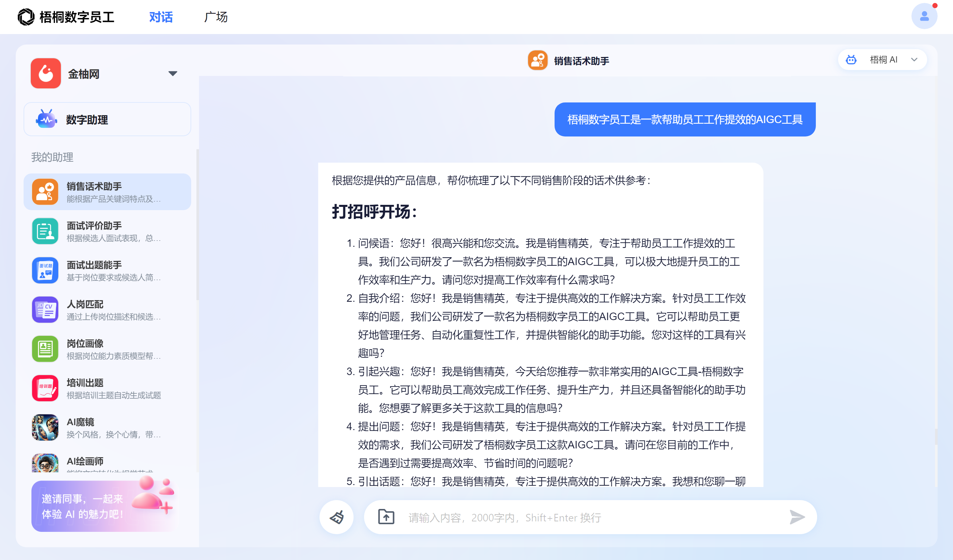Click the 金柚网 company logo icon
The height and width of the screenshot is (560, 953).
[x=46, y=73]
